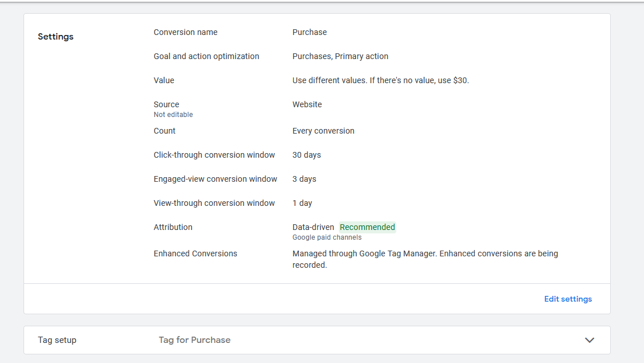Click the 'Every conversion' value
This screenshot has width=644, height=363.
pos(323,131)
